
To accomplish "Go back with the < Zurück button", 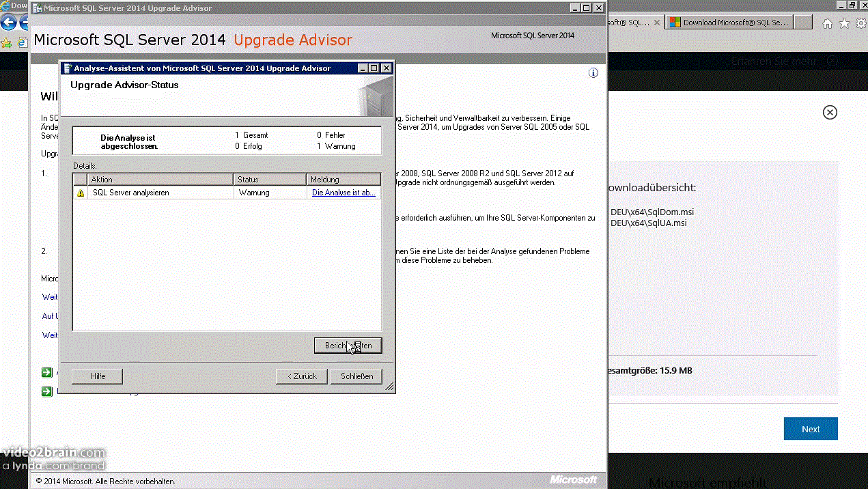I will (302, 376).
